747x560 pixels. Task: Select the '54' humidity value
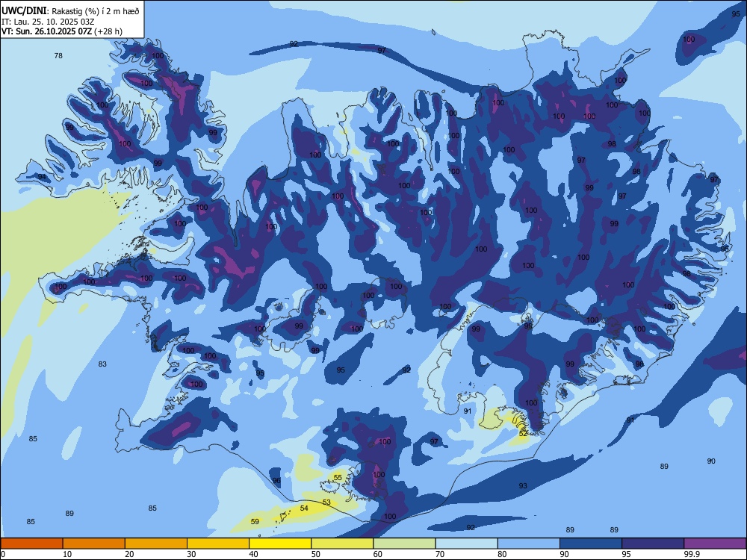(x=304, y=508)
